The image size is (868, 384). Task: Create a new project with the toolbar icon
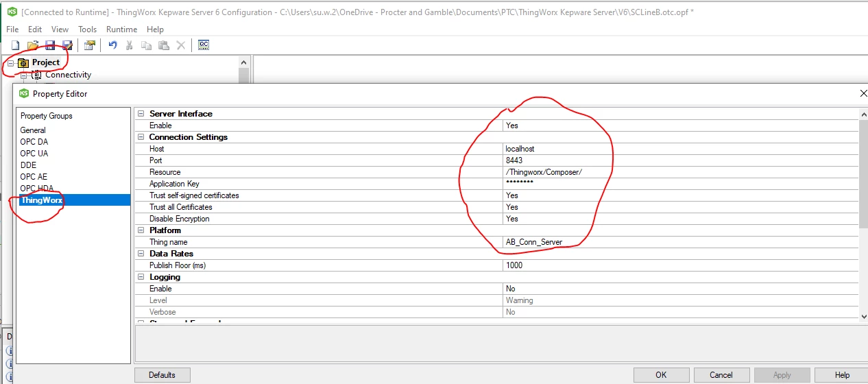coord(15,45)
